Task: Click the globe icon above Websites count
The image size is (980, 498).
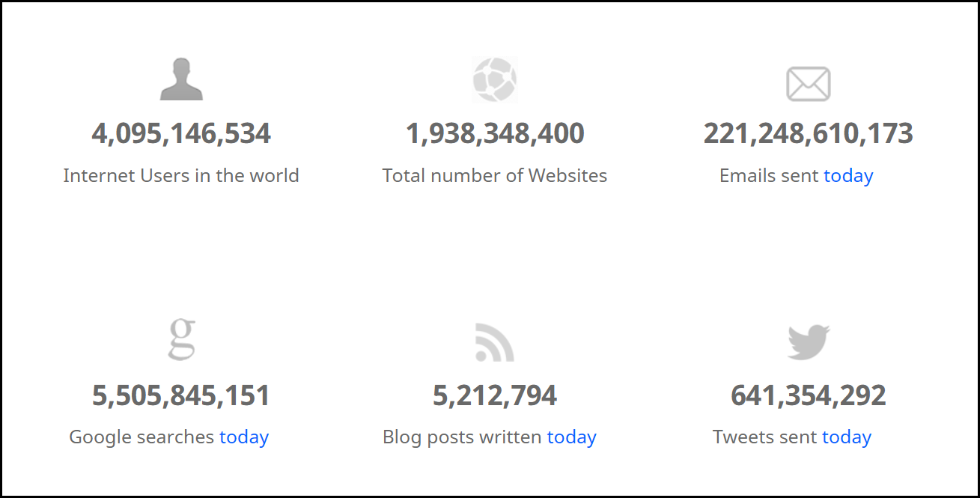Action: coord(495,79)
